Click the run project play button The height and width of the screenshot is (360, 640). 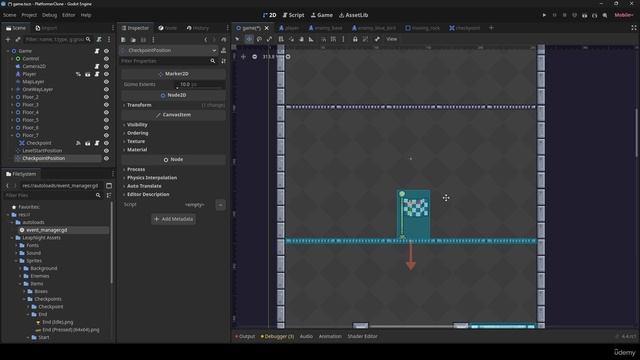pyautogui.click(x=544, y=15)
